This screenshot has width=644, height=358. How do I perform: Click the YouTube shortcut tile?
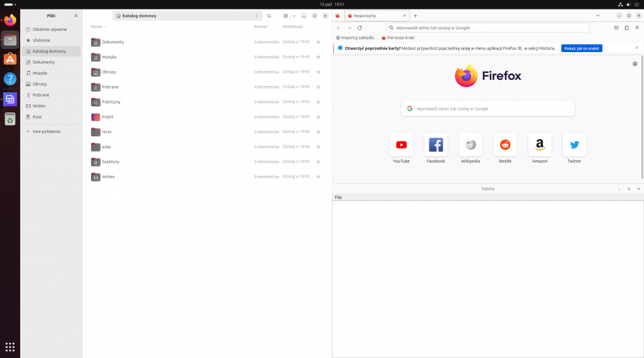click(x=401, y=145)
